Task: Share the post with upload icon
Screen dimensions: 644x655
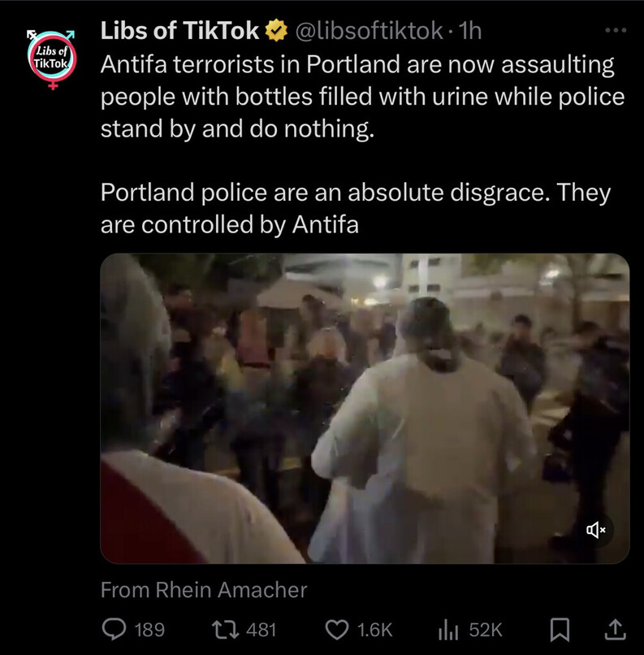Action: coord(616,630)
